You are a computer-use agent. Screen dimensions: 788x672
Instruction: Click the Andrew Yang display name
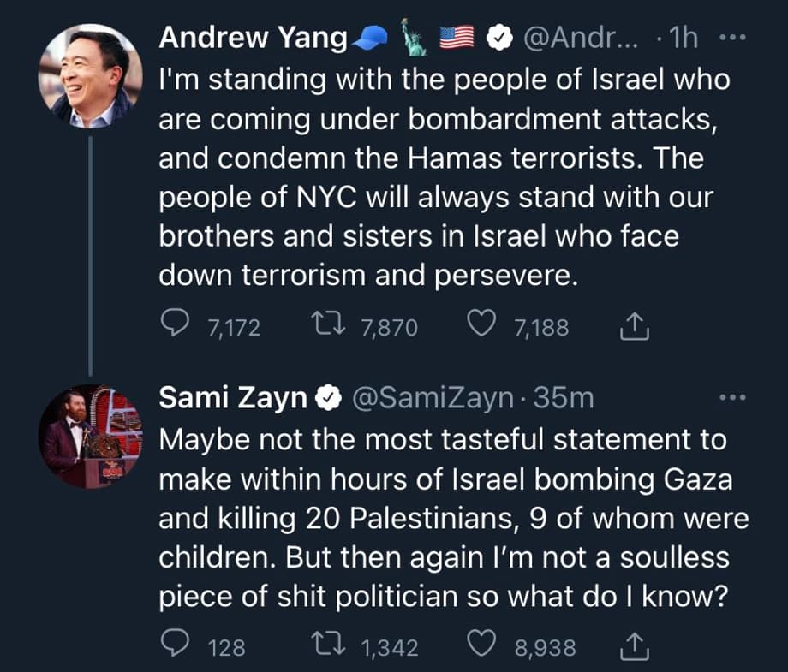click(254, 38)
